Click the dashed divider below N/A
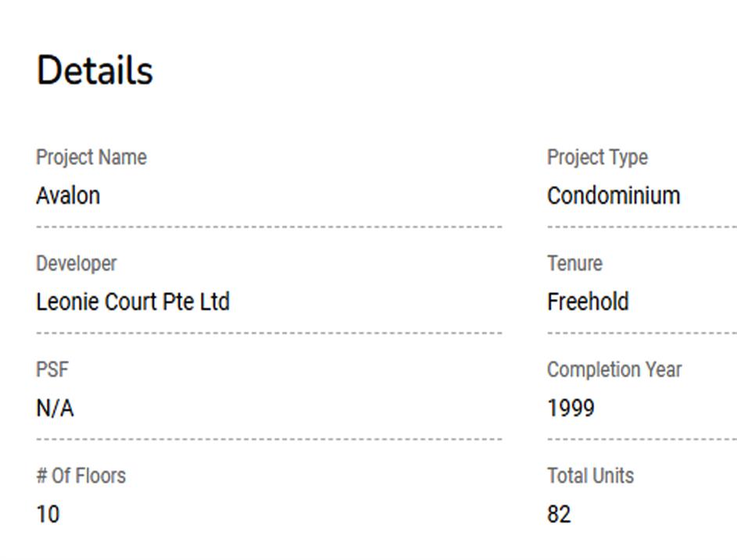 click(269, 440)
